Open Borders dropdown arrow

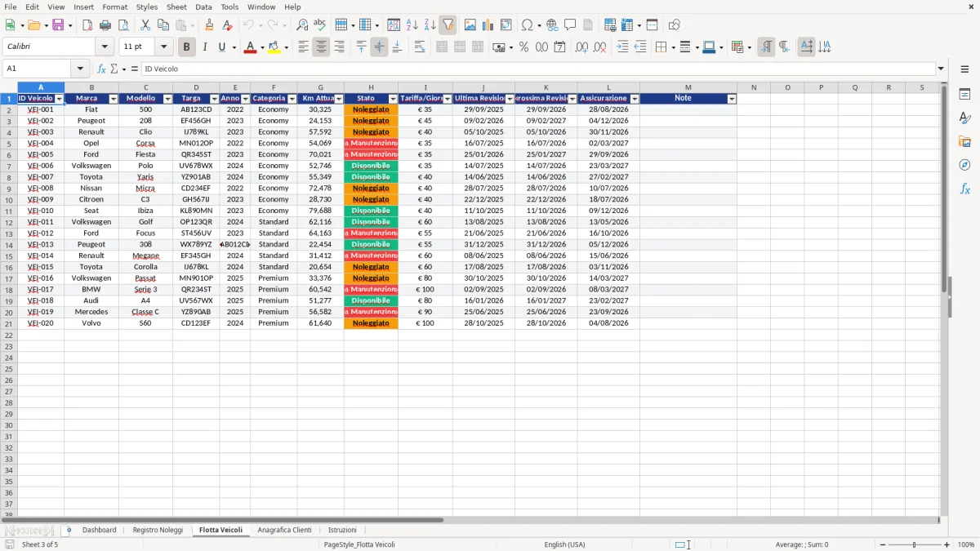[x=675, y=47]
